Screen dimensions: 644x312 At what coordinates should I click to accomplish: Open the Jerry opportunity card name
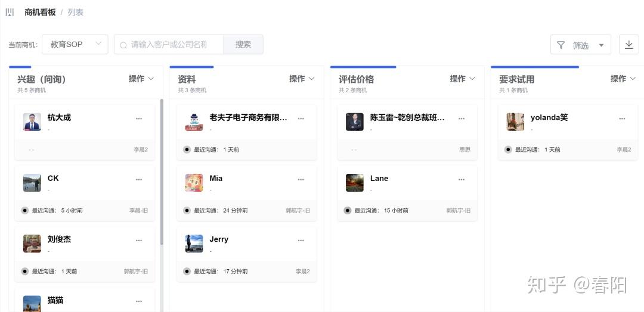[x=219, y=239]
